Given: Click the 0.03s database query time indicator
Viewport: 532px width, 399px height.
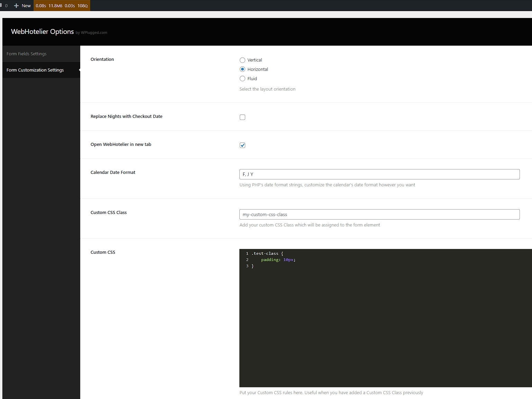Looking at the screenshot, I should [x=70, y=6].
